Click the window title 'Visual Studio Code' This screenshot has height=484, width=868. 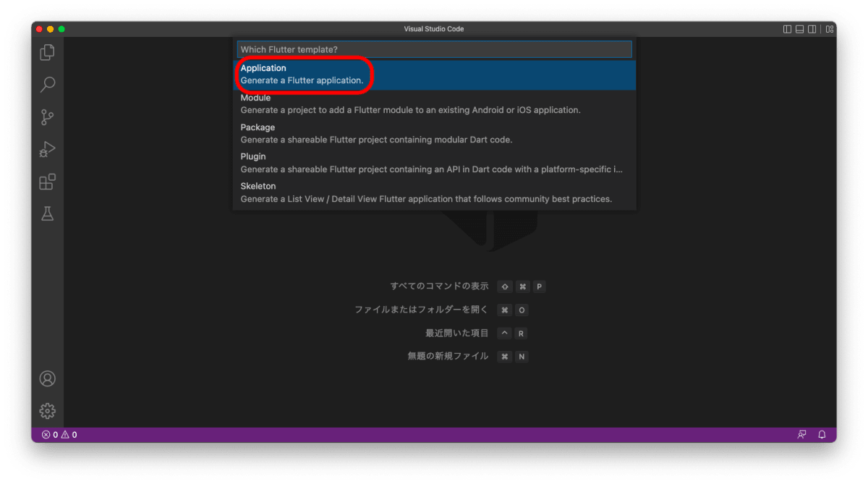coord(434,29)
